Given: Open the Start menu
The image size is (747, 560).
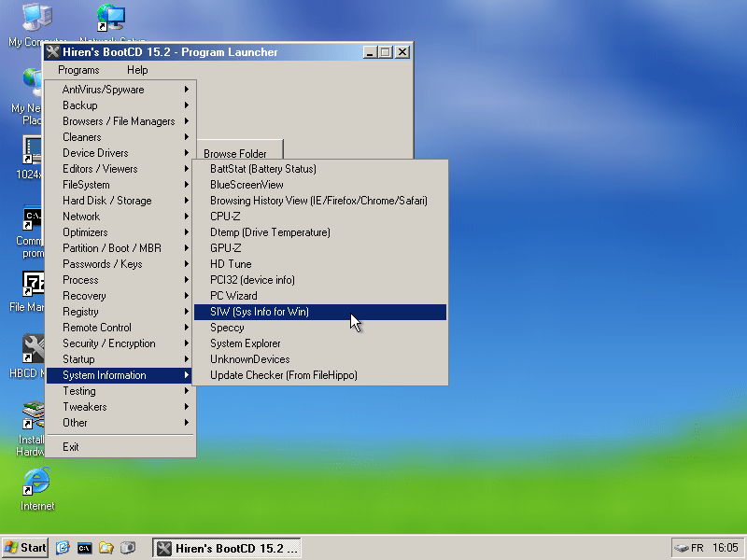Looking at the screenshot, I should point(25,548).
